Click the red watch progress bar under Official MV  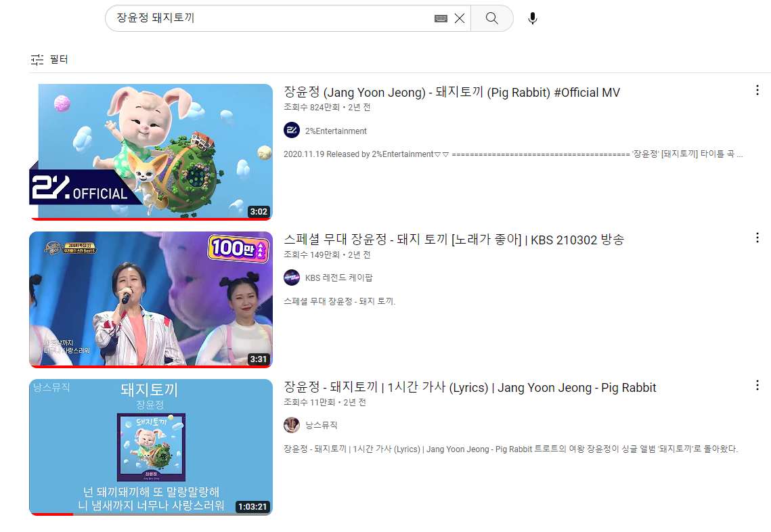pyautogui.click(x=151, y=219)
